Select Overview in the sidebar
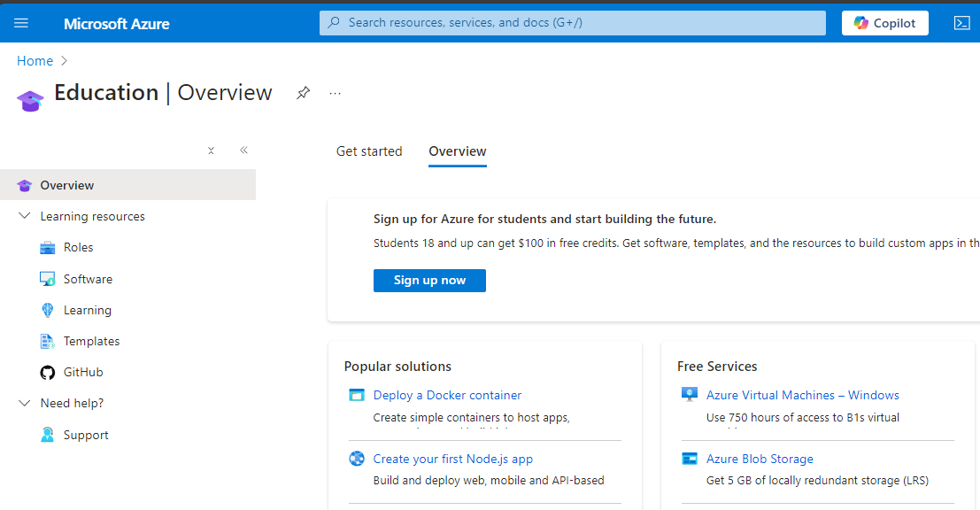 tap(127, 185)
